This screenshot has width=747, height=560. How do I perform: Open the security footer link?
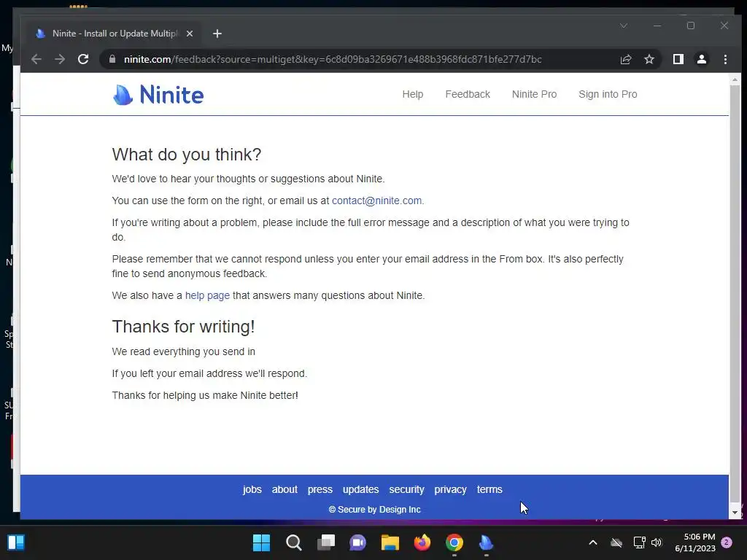406,489
